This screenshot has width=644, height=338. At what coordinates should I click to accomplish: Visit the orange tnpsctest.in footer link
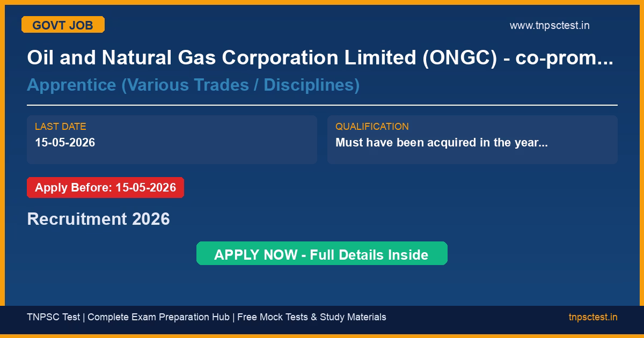tap(592, 317)
